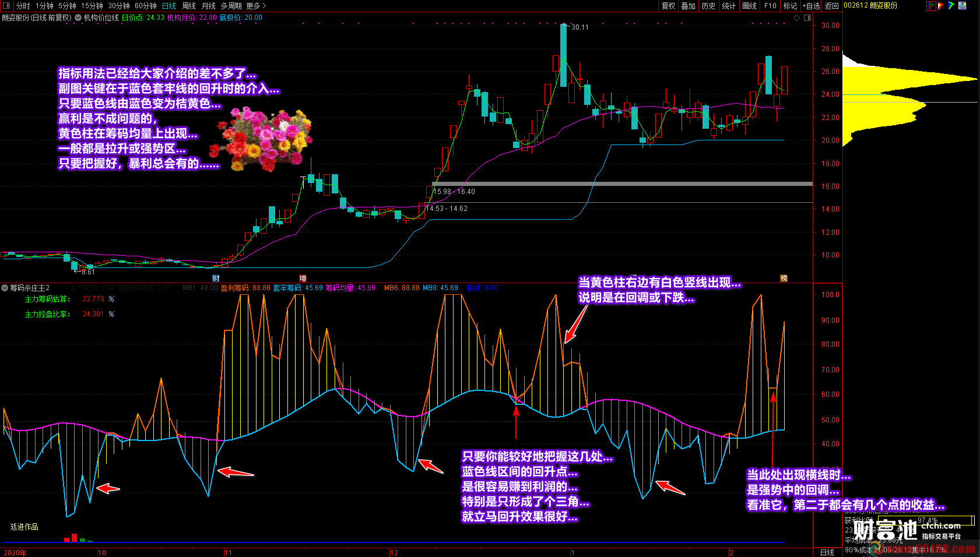Click the 叠加 overlay button

tap(689, 6)
